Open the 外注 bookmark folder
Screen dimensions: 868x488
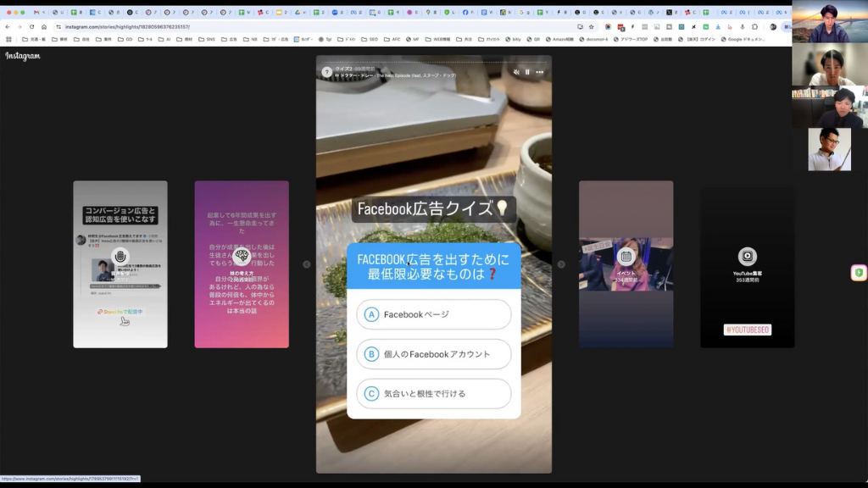coord(464,39)
